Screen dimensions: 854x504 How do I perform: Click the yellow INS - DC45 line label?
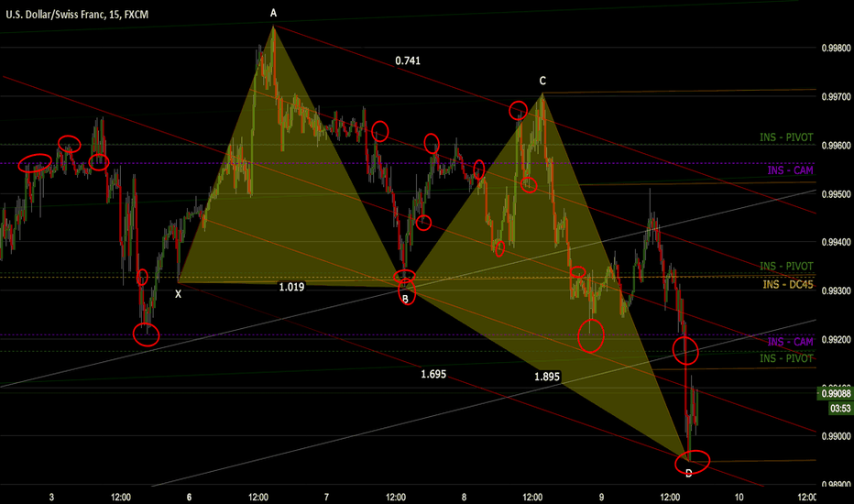click(788, 285)
